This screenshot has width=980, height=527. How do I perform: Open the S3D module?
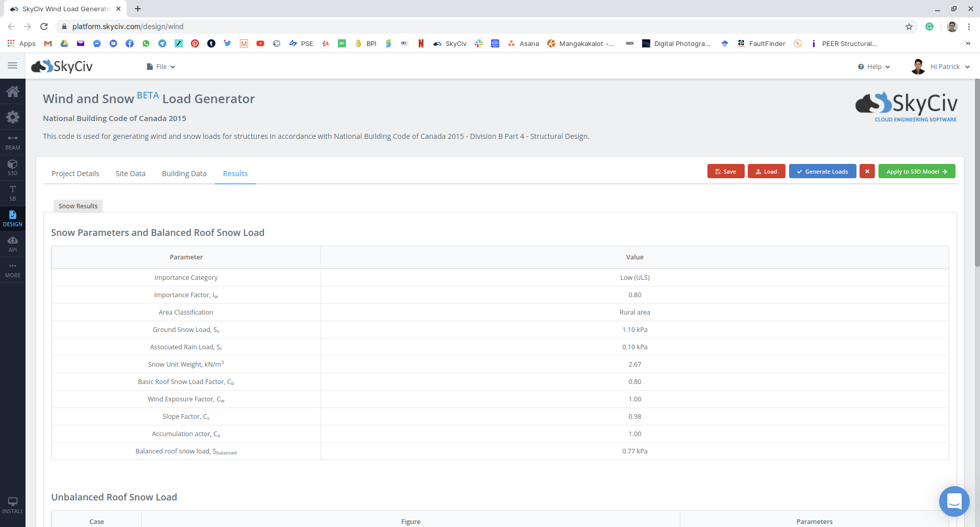(13, 168)
